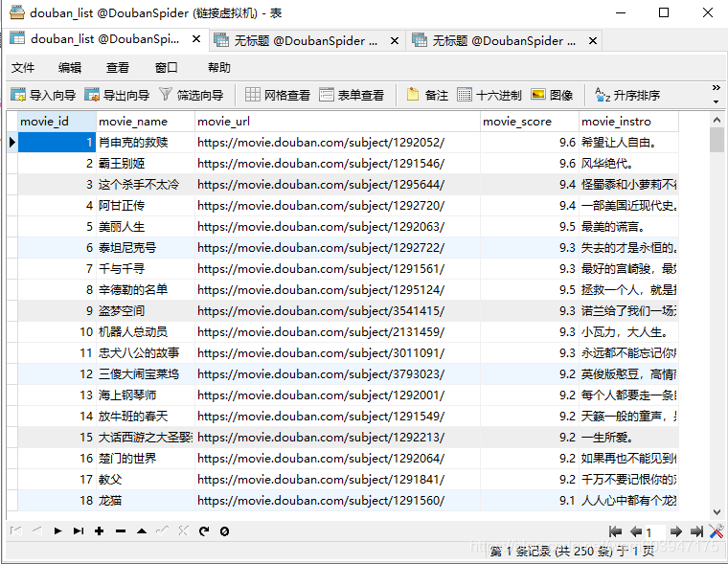Switch to Form View (表单查看)
This screenshot has width=728, height=564.
352,95
